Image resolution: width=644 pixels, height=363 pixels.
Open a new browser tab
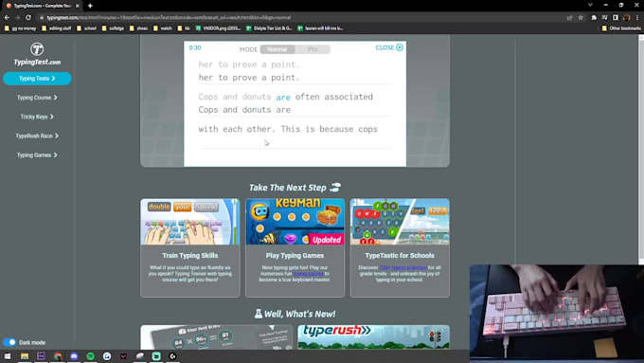click(x=90, y=6)
